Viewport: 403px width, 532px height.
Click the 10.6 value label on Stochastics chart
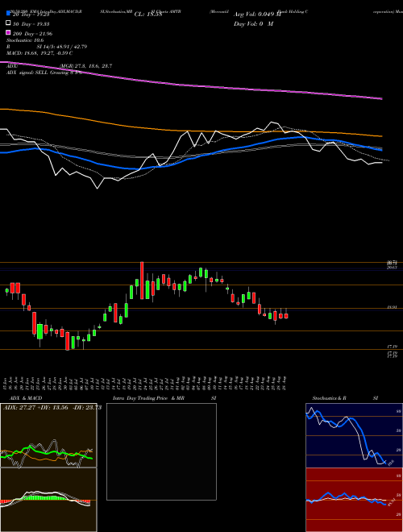390,463
